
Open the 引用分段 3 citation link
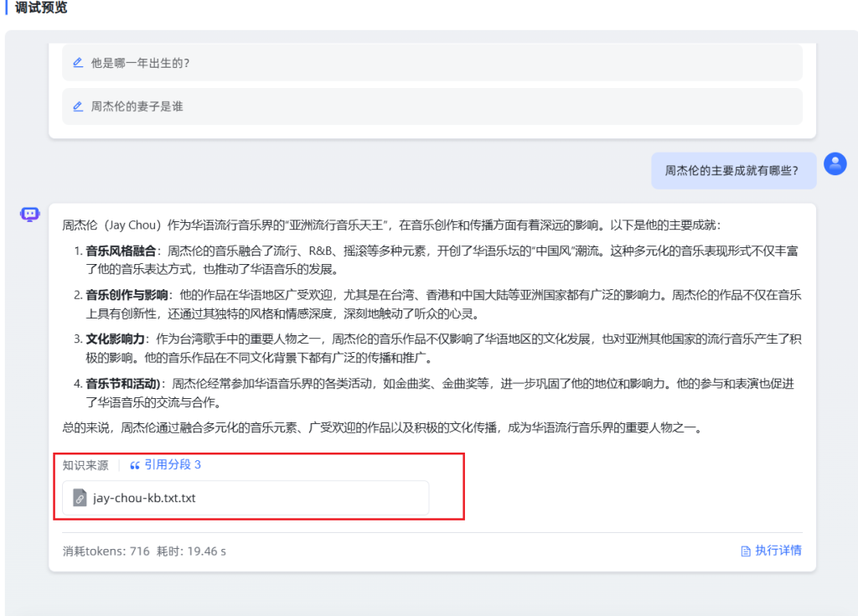click(172, 465)
